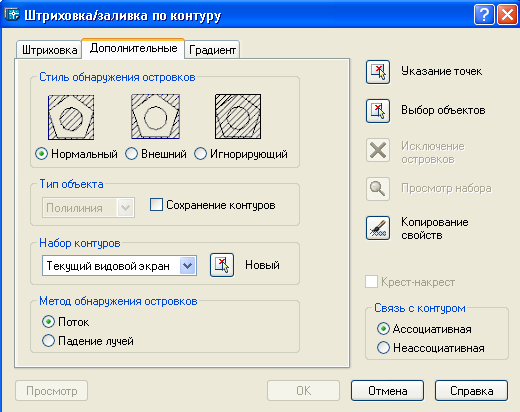Select the Неассоциативная radio button
The height and width of the screenshot is (412, 520).
tap(383, 348)
